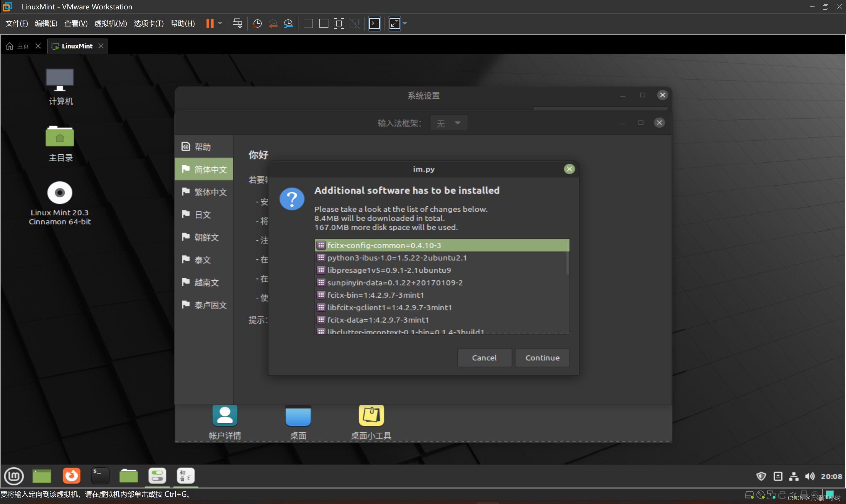Open the 查看(V) menu
Image resolution: width=846 pixels, height=504 pixels.
point(76,23)
